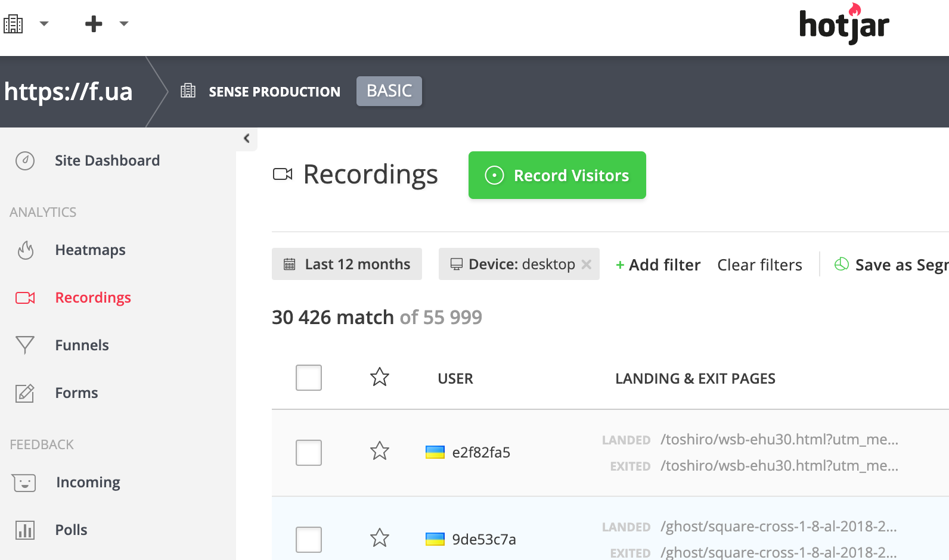Screen dimensions: 949x560
Task: Click the Hotjar logo
Action: click(843, 24)
